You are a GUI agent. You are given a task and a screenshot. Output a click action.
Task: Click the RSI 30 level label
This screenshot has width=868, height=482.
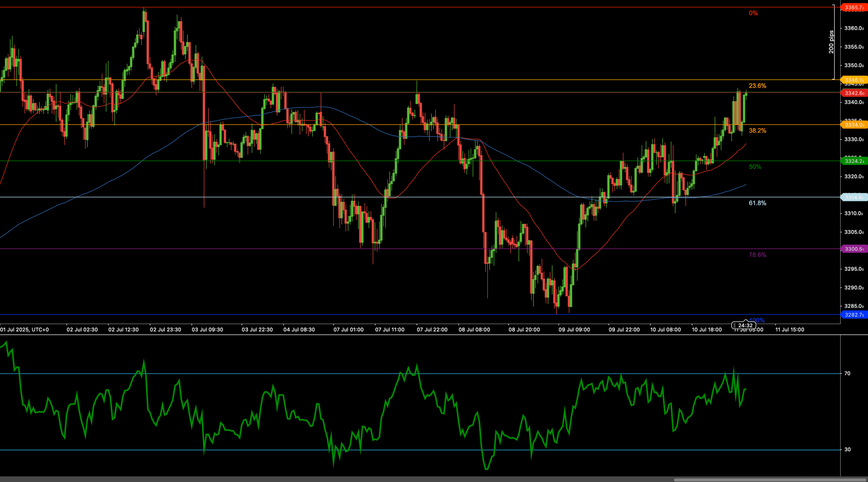click(847, 449)
